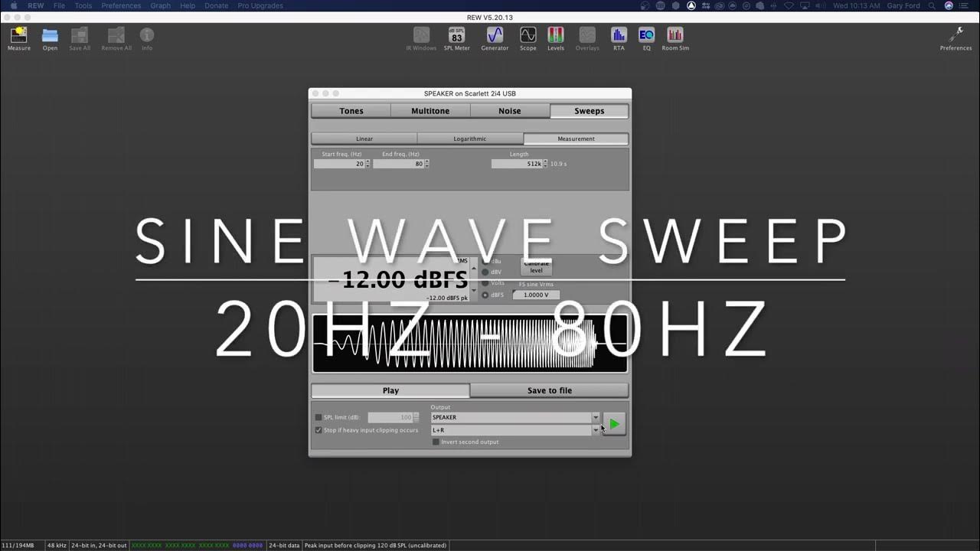Click the Start freq. input field
Viewport: 980px width, 551px height.
(338, 164)
